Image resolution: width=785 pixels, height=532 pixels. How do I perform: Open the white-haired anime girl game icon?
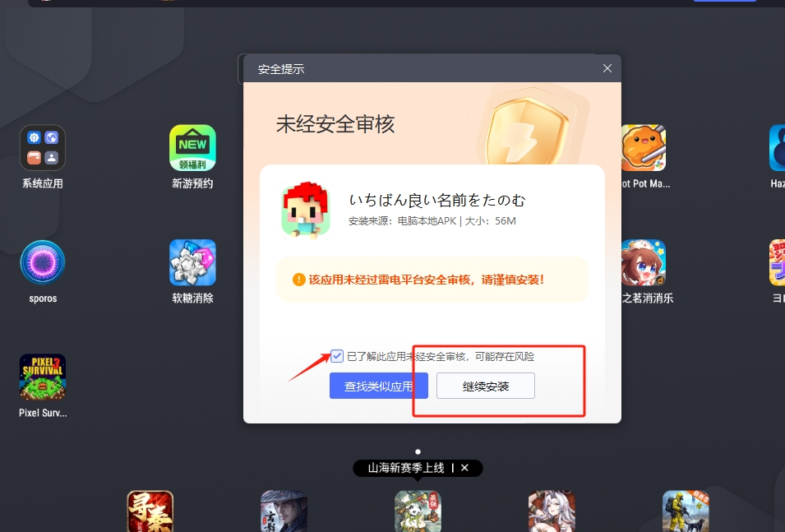[x=552, y=511]
